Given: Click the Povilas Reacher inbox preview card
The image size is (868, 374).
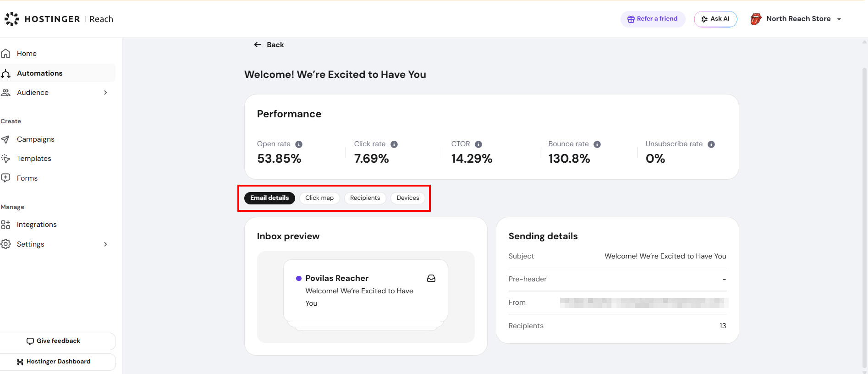Looking at the screenshot, I should coord(366,291).
